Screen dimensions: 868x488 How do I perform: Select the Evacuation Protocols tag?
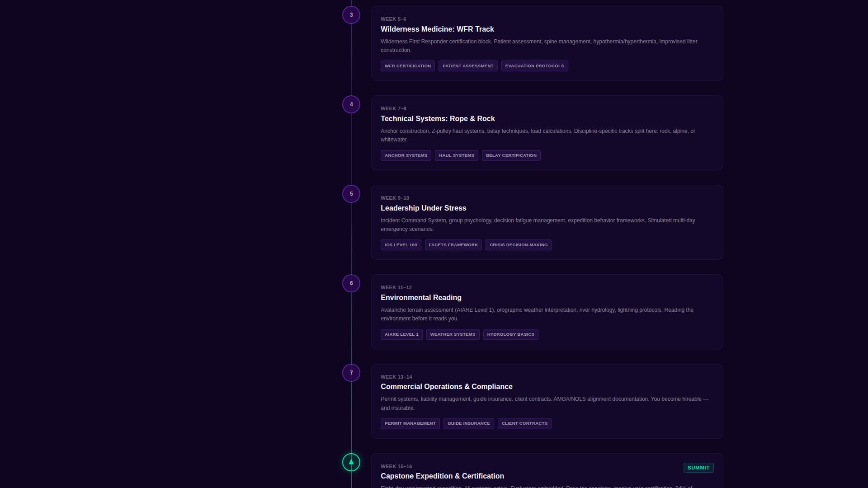click(x=534, y=66)
